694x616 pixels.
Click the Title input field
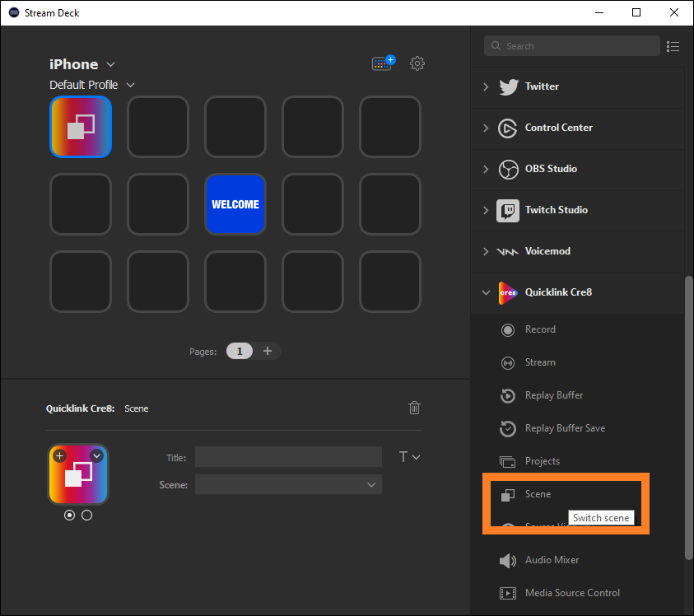(288, 456)
